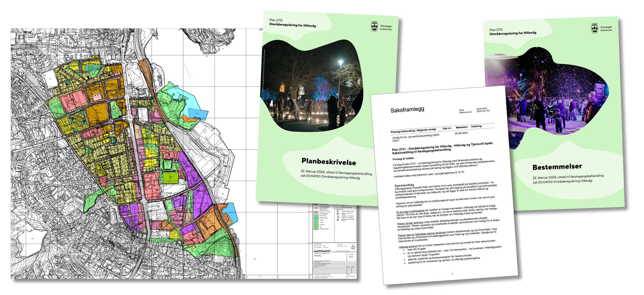Select the TV Turveg green color swatch

click(316, 223)
